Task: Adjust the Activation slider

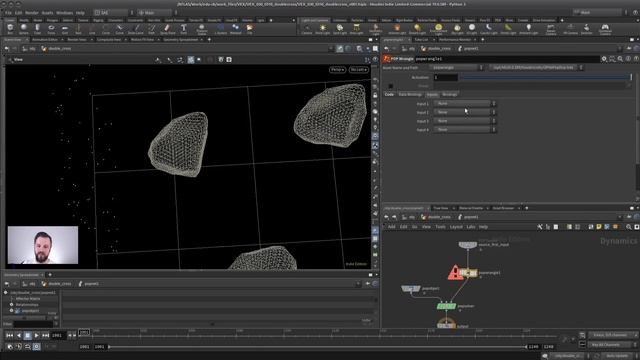Action: point(546,77)
